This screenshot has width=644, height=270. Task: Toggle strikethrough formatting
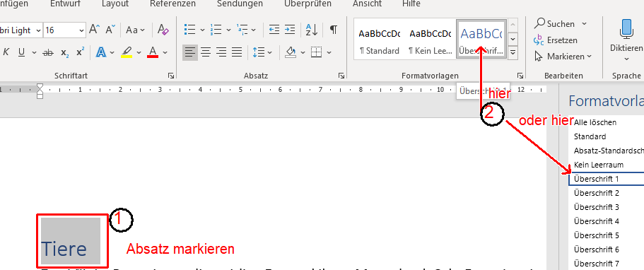48,52
